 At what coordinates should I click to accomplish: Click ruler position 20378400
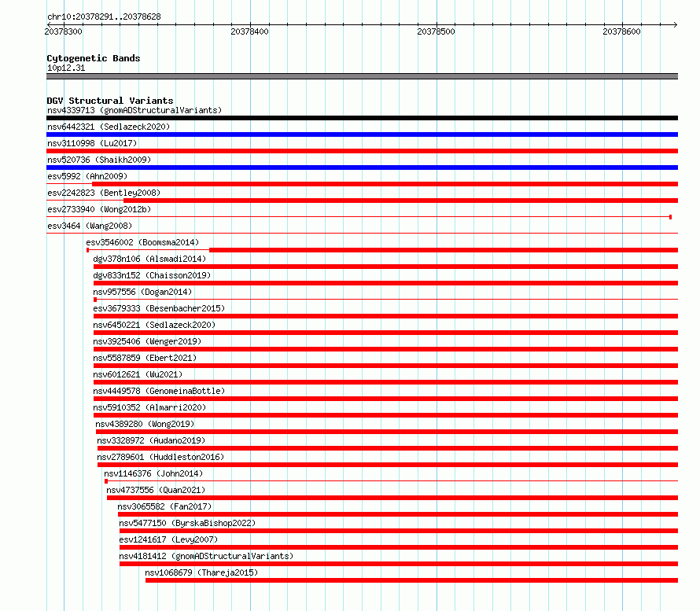[x=249, y=31]
